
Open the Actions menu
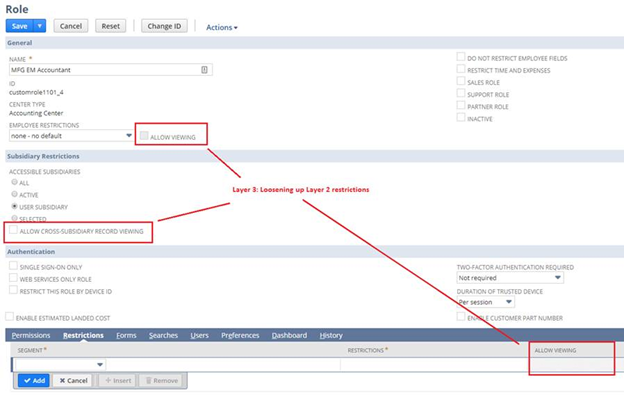[222, 27]
